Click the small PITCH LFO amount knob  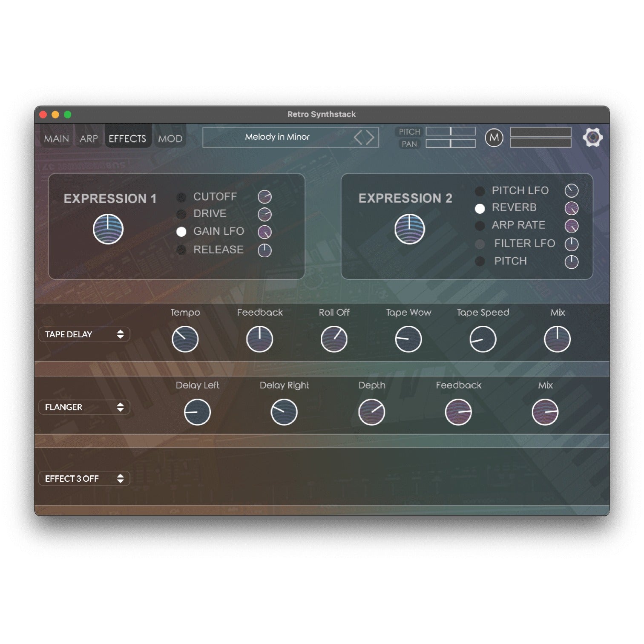click(x=571, y=191)
